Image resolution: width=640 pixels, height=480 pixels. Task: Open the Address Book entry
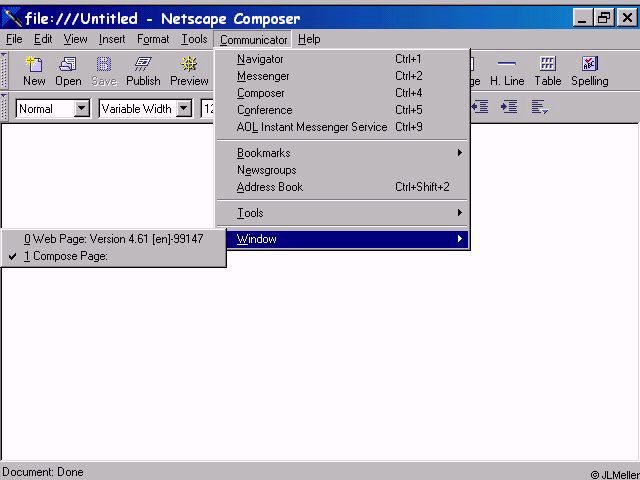pos(343,187)
